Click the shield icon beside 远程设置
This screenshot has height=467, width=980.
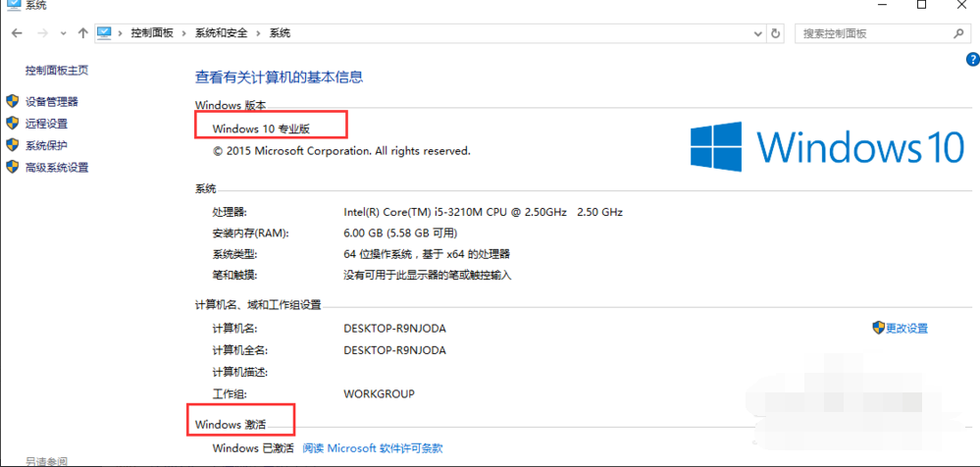(12, 124)
